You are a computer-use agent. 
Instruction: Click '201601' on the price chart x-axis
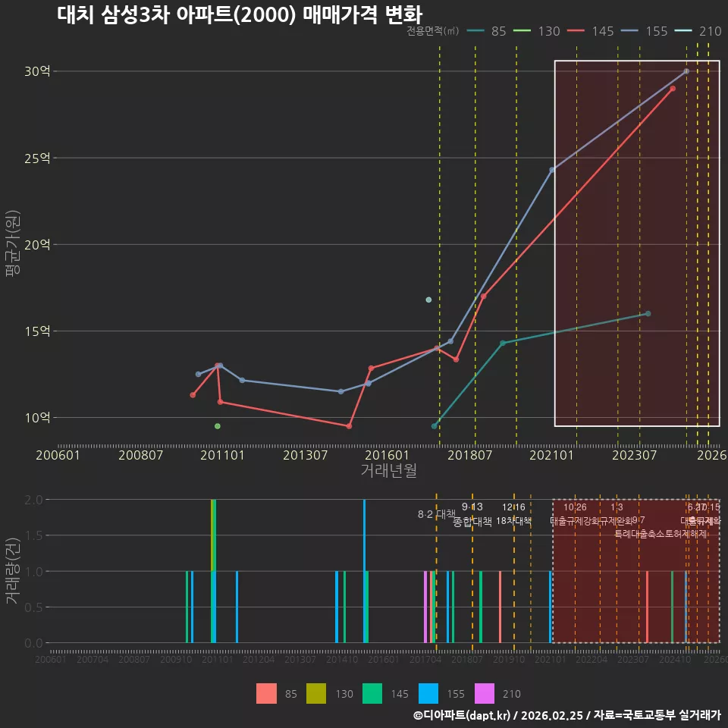click(387, 455)
